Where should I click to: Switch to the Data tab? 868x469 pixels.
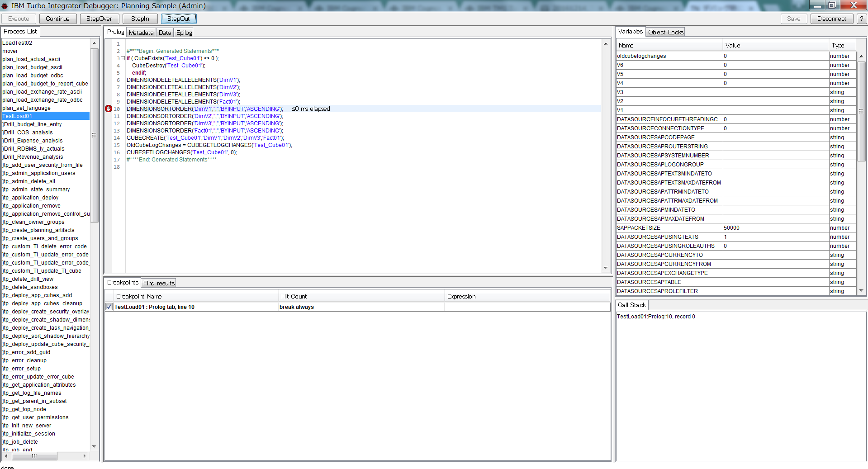(165, 32)
